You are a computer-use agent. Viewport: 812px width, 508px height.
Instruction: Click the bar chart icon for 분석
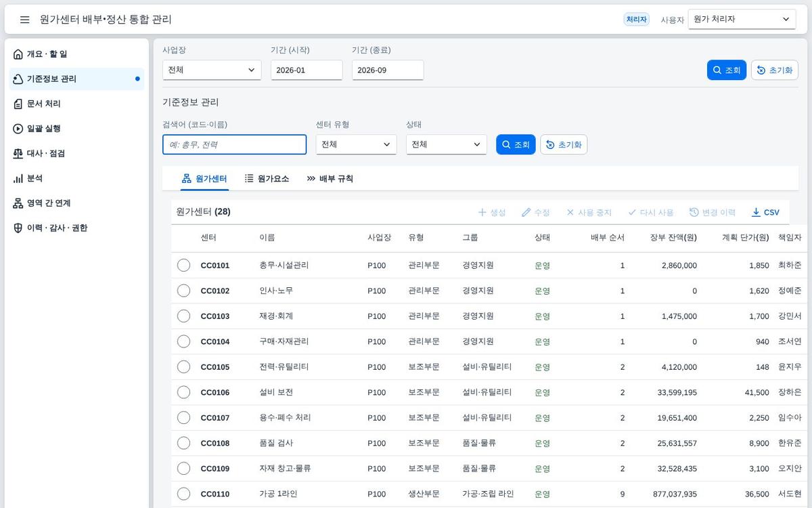pos(18,178)
